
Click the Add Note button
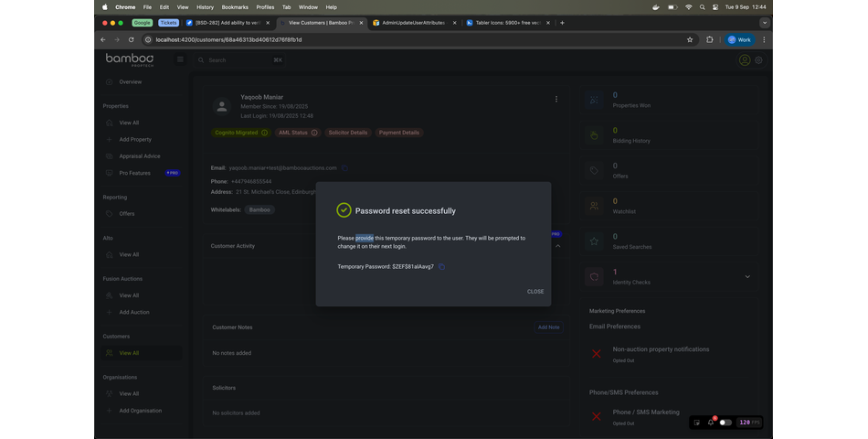click(548, 327)
